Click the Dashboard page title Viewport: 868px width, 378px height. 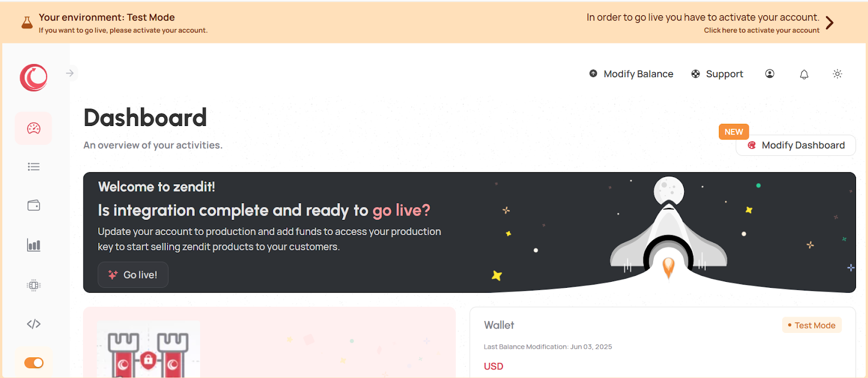(145, 118)
